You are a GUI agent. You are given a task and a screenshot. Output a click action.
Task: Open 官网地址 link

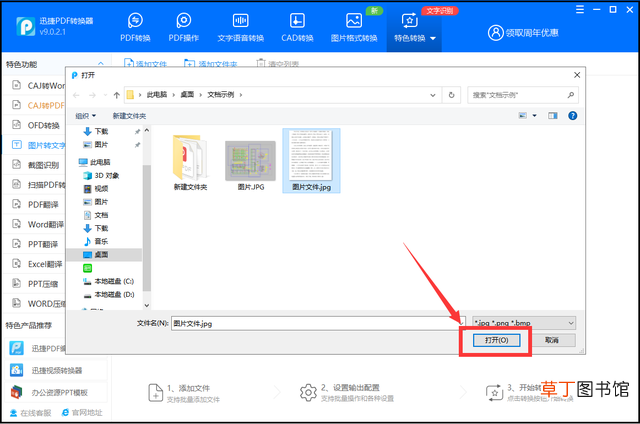tap(82, 413)
